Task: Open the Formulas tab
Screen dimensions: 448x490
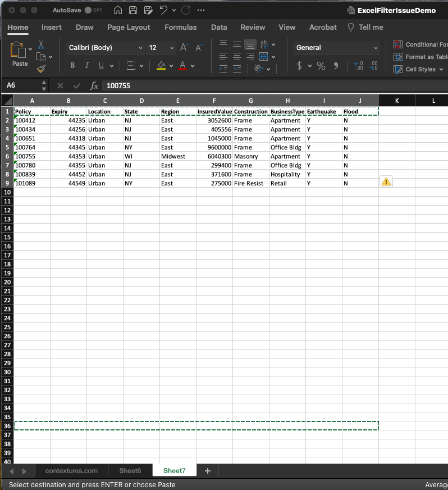Action: click(181, 27)
